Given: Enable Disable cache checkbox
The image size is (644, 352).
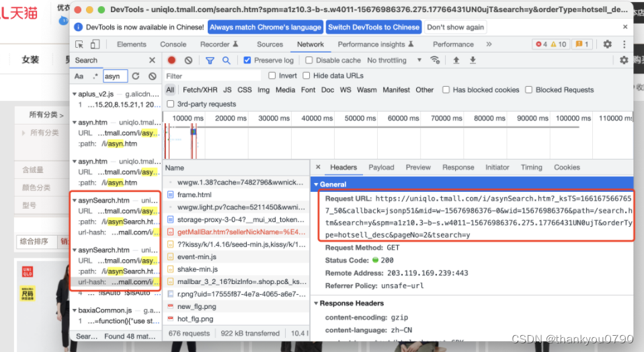Looking at the screenshot, I should tap(309, 60).
